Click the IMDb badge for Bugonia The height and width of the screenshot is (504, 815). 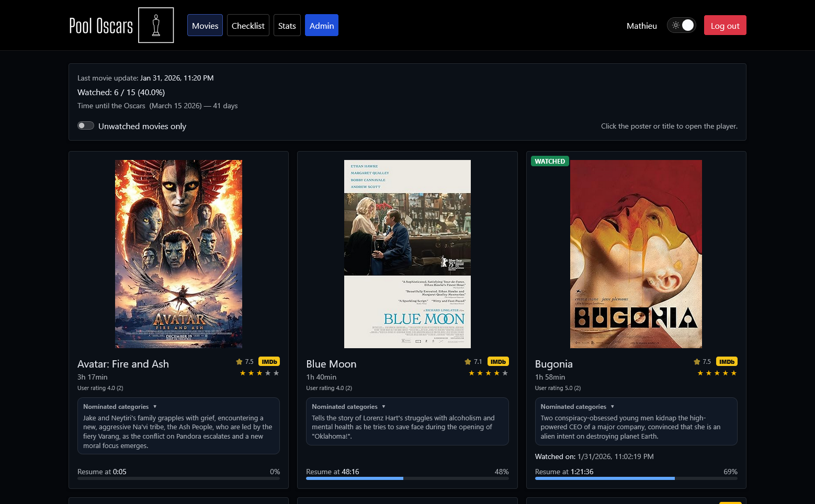(727, 362)
